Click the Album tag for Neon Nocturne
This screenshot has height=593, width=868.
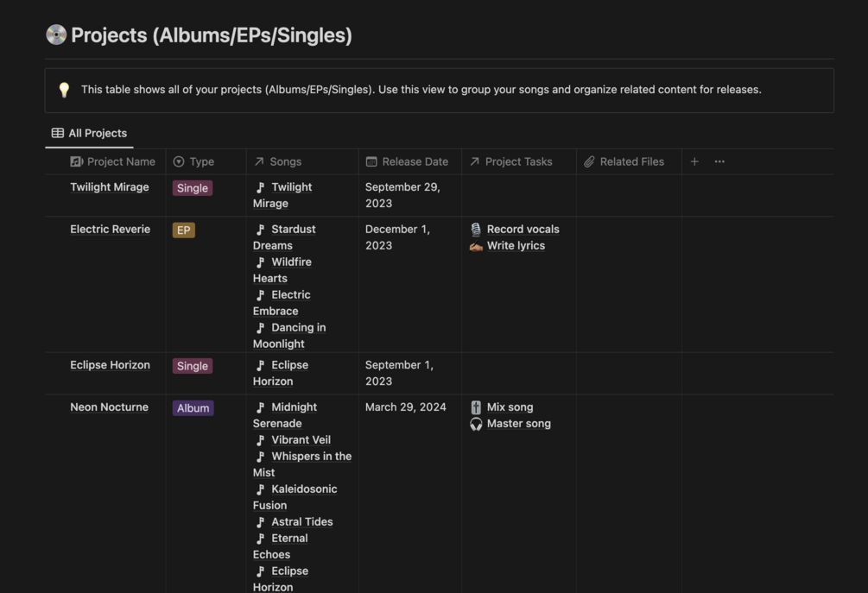(x=193, y=408)
